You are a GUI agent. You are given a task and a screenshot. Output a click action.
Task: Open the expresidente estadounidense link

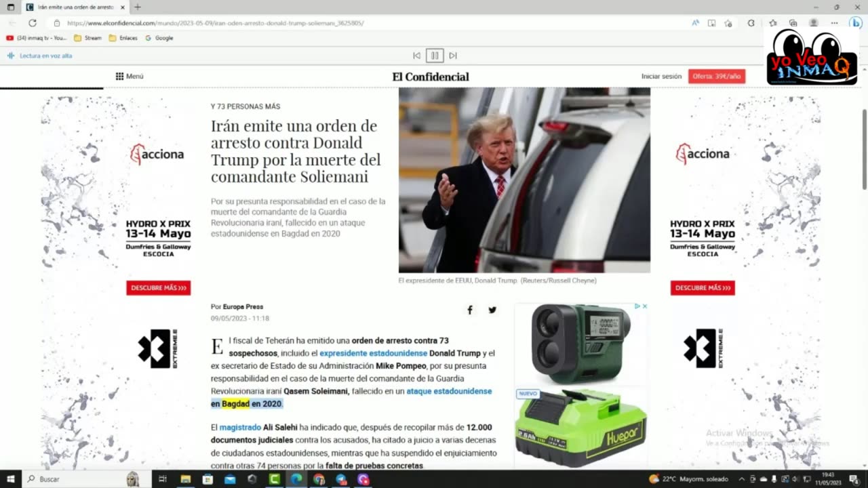pos(373,353)
